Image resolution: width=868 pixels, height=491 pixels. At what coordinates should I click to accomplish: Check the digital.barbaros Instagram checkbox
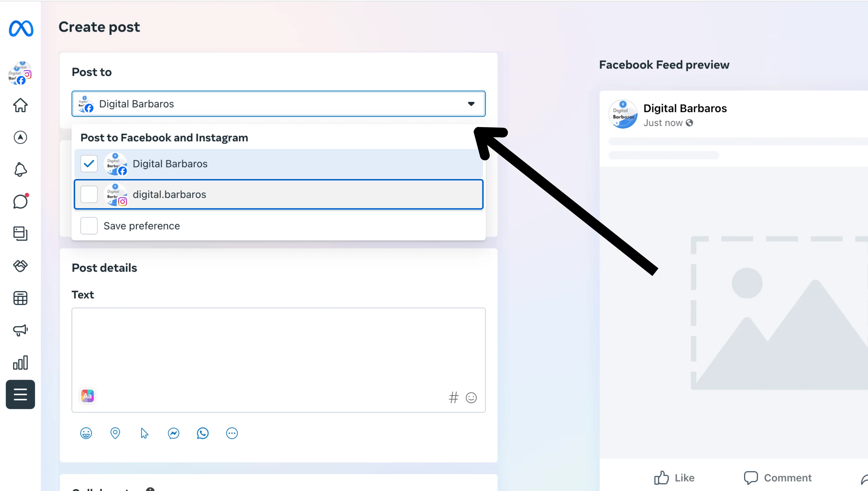(89, 194)
